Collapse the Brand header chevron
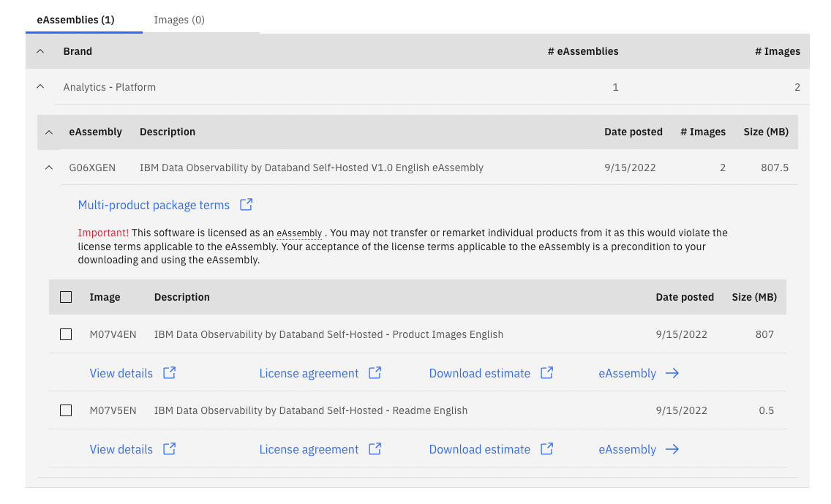Image resolution: width=831 pixels, height=504 pixels. pyautogui.click(x=40, y=51)
